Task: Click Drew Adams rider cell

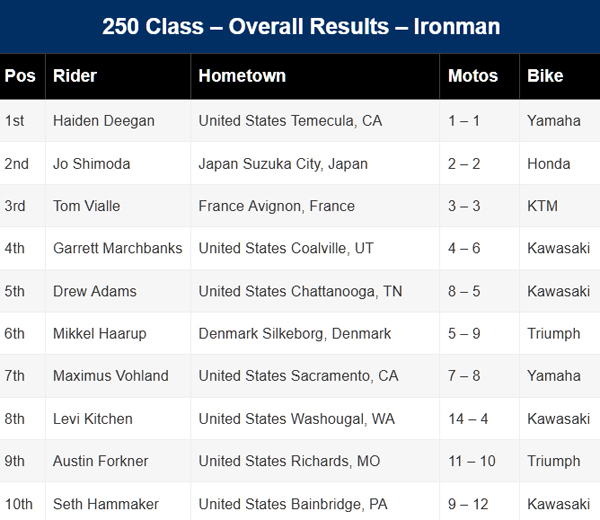Action: (95, 291)
